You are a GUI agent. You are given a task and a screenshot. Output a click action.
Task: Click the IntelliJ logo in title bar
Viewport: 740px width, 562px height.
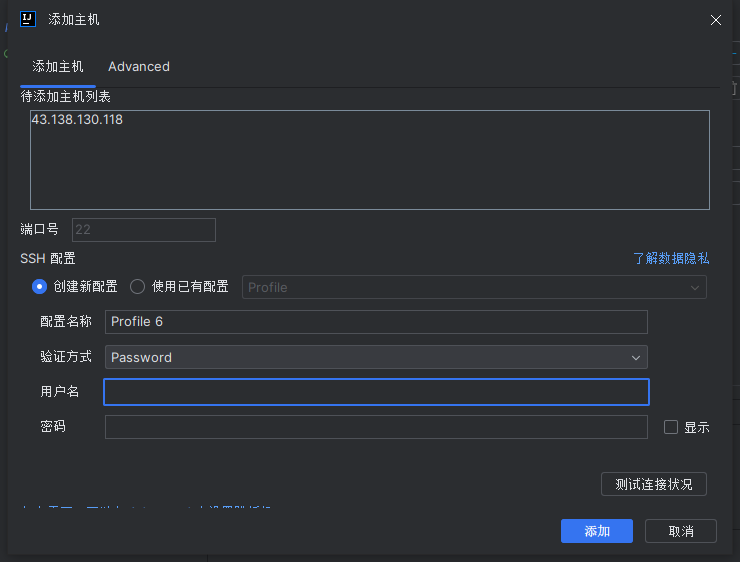28,19
